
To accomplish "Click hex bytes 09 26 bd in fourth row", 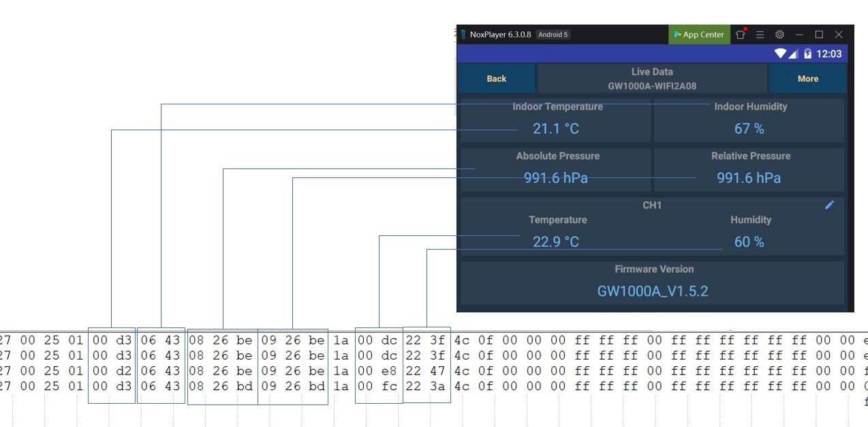I will 293,387.
